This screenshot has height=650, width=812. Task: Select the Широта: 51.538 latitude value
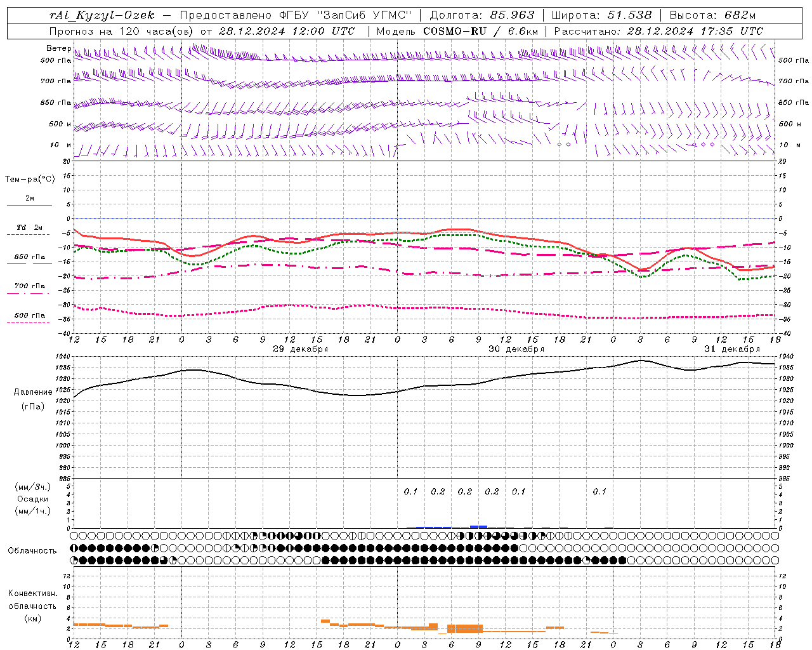point(601,15)
